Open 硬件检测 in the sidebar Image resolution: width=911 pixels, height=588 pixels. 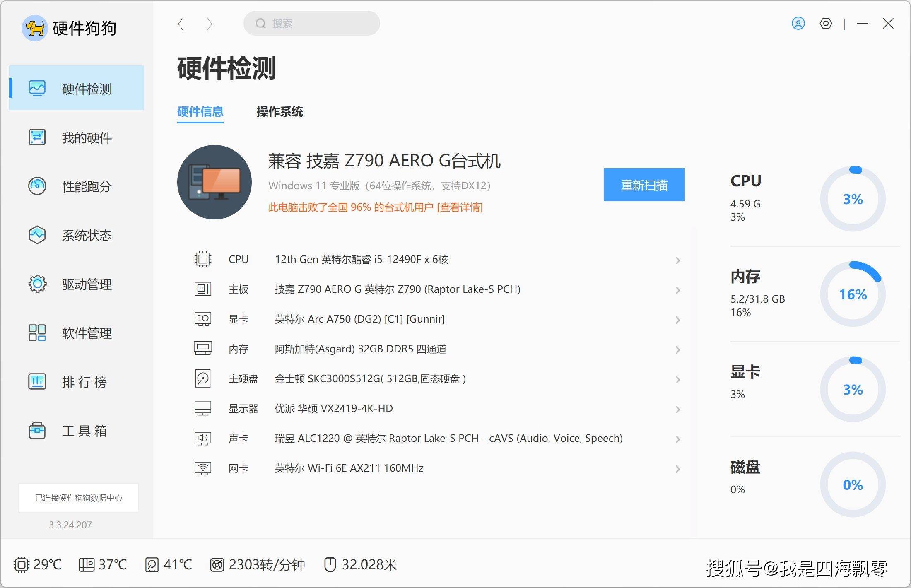click(x=77, y=88)
